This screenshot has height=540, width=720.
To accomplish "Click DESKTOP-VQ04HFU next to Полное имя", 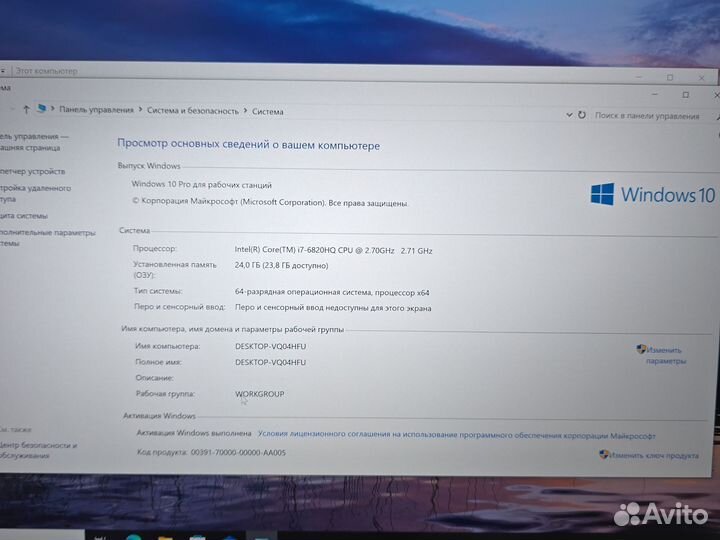I will point(270,362).
